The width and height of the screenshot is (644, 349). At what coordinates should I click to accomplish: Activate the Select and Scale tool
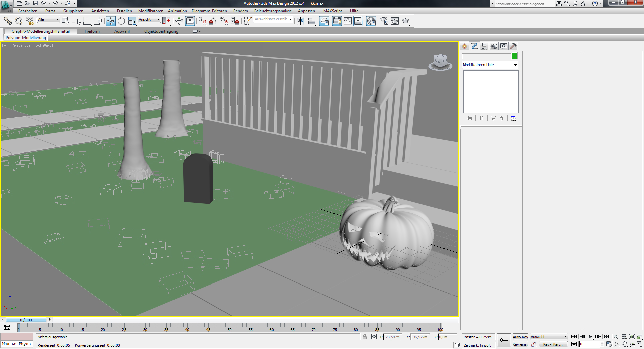click(132, 21)
